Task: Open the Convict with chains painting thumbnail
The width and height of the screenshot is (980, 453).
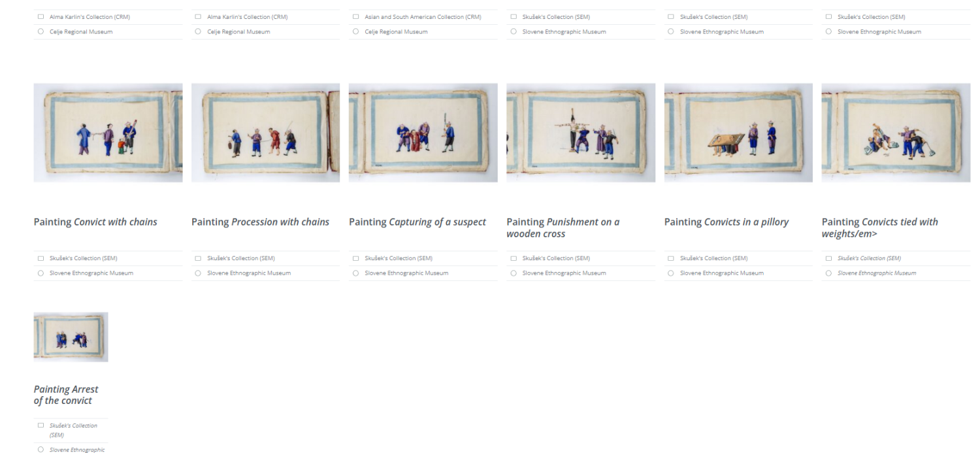Action: pos(108,133)
